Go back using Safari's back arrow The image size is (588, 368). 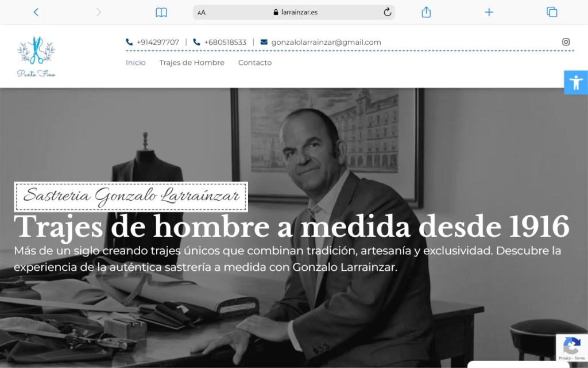tap(36, 12)
